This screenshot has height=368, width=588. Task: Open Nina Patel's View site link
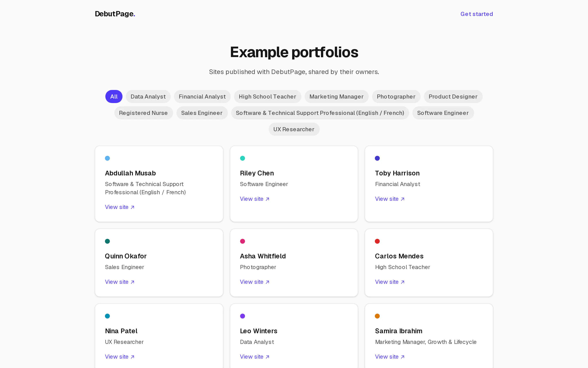tap(120, 357)
